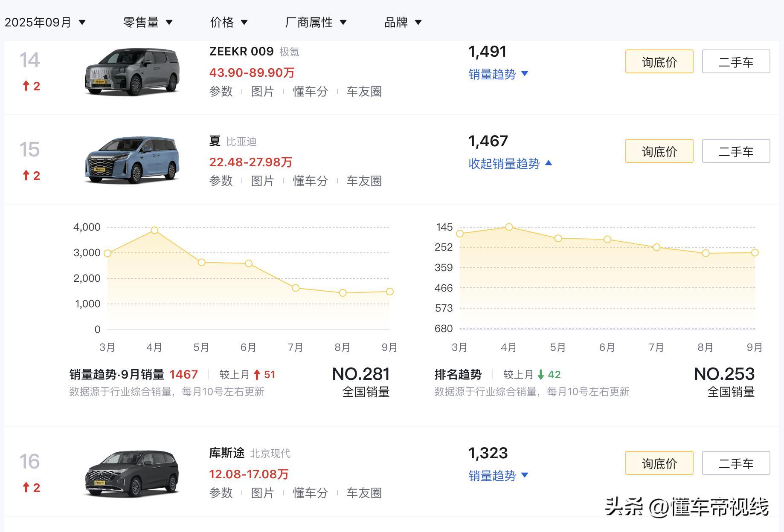Open 参数 link for ZEEKR 009

(221, 91)
